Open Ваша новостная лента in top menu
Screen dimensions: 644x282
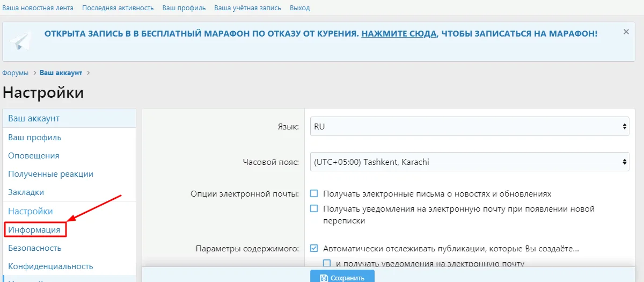point(38,8)
